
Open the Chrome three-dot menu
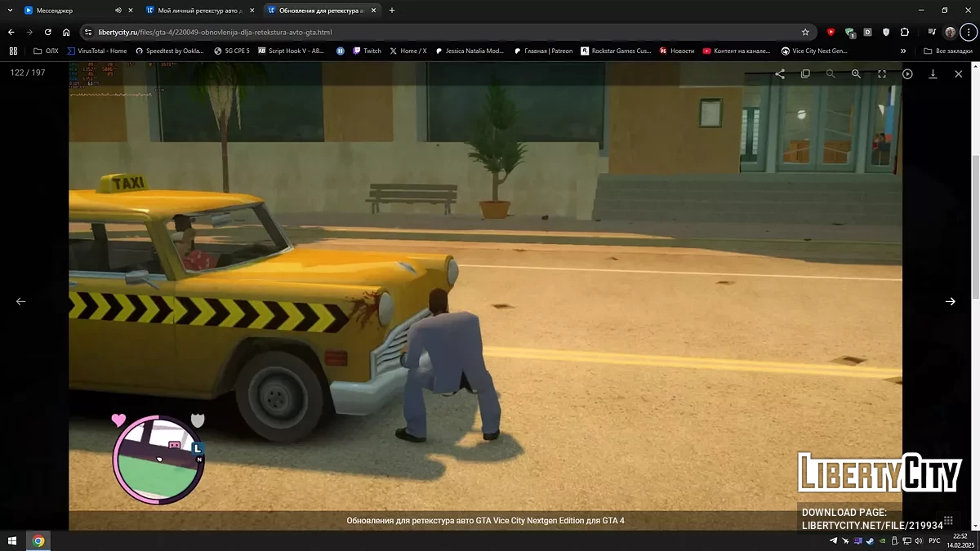[x=968, y=32]
